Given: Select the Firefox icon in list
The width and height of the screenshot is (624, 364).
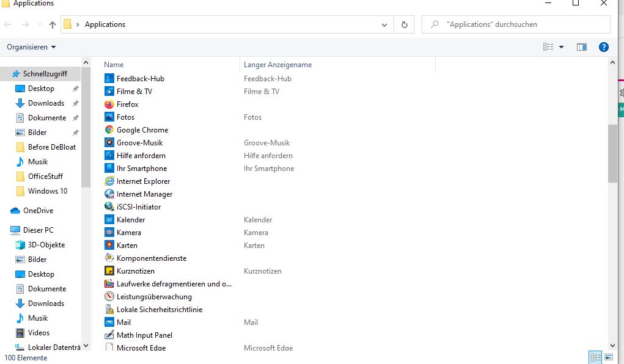Looking at the screenshot, I should (x=109, y=104).
